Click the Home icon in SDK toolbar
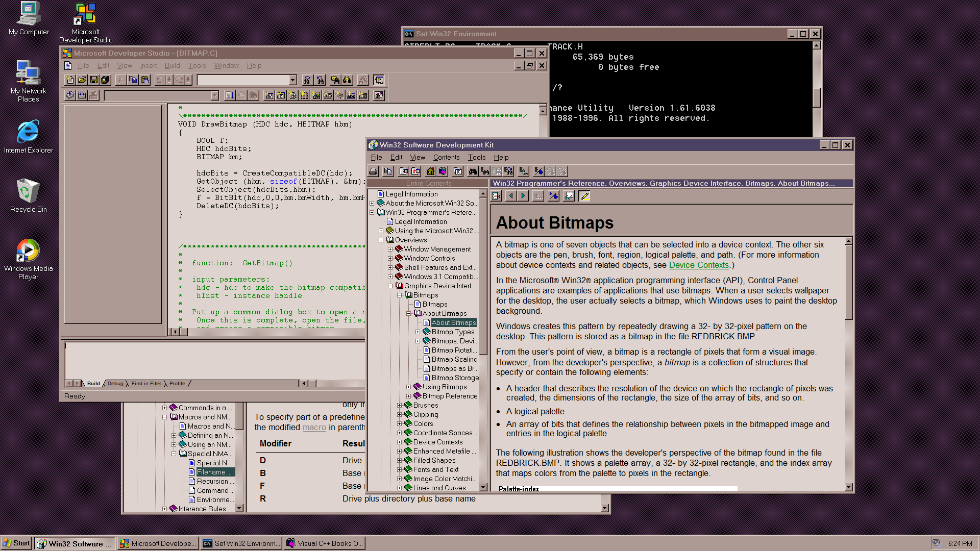 (430, 171)
